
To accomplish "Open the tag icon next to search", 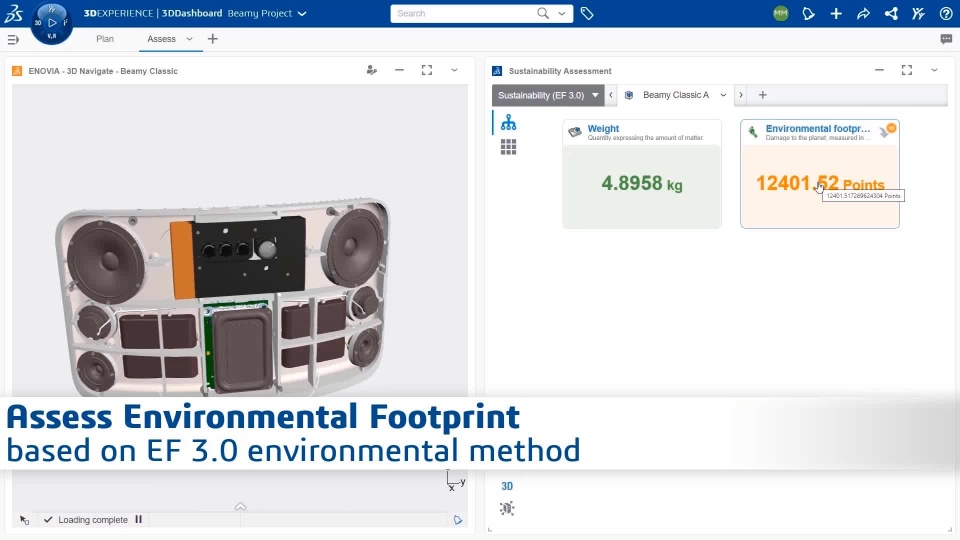I will coord(587,13).
